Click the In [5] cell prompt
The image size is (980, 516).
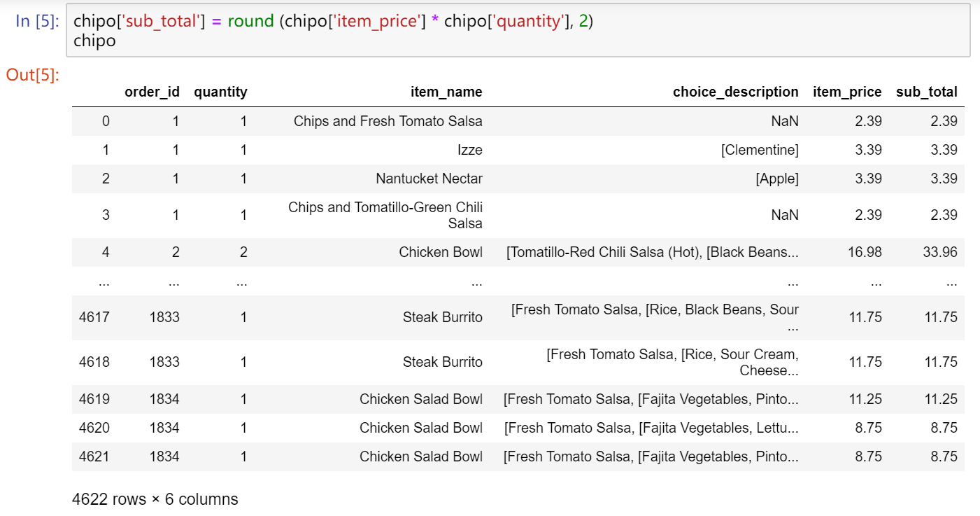pos(37,21)
